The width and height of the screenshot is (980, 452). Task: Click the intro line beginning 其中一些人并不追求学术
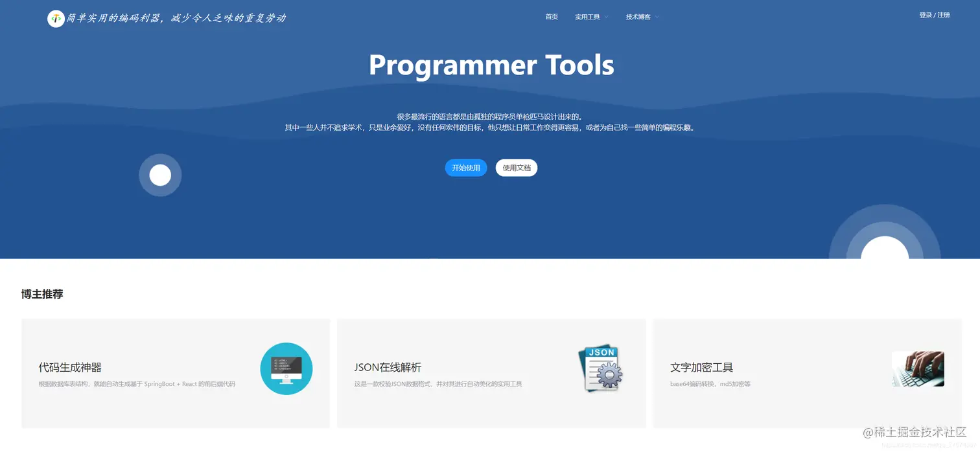coord(490,128)
